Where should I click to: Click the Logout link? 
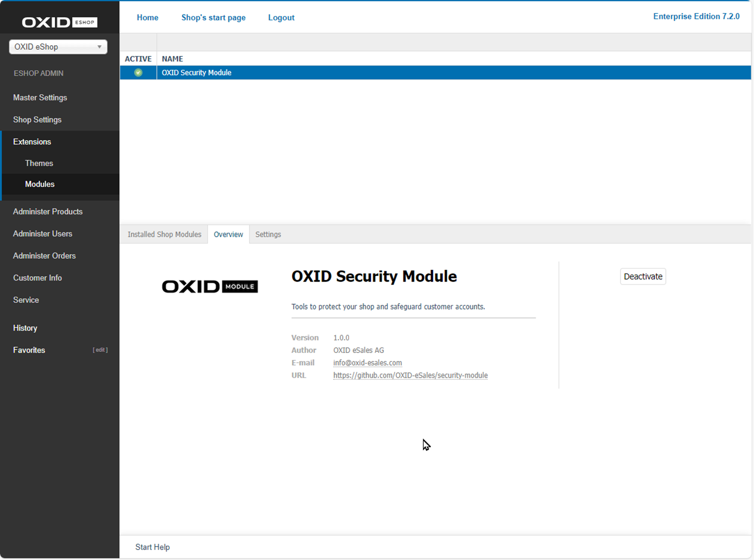(281, 17)
